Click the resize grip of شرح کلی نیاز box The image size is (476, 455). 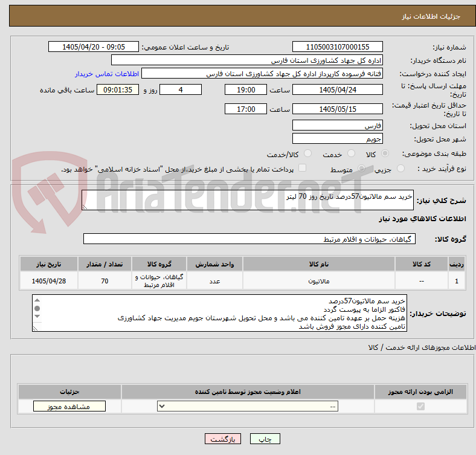85,207
